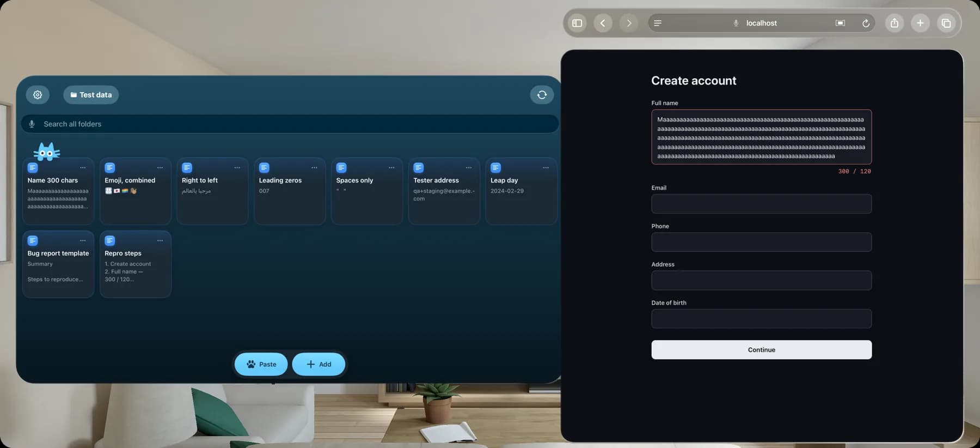This screenshot has height=448, width=980.
Task: Open more options for Leading zeros card
Action: [314, 168]
